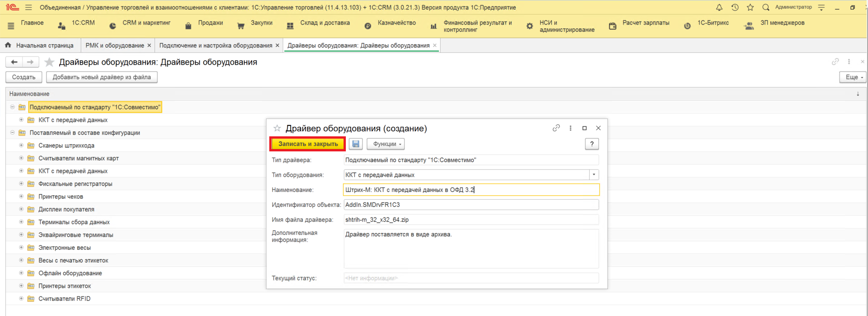Open the Функции dropdown button
Image resolution: width=868 pixels, height=316 pixels.
coord(385,144)
